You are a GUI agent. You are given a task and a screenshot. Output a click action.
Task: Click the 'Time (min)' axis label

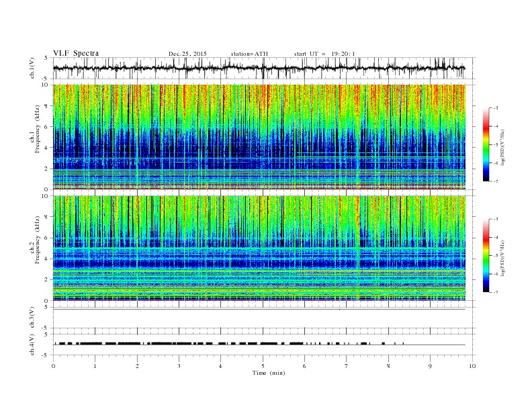[269, 373]
